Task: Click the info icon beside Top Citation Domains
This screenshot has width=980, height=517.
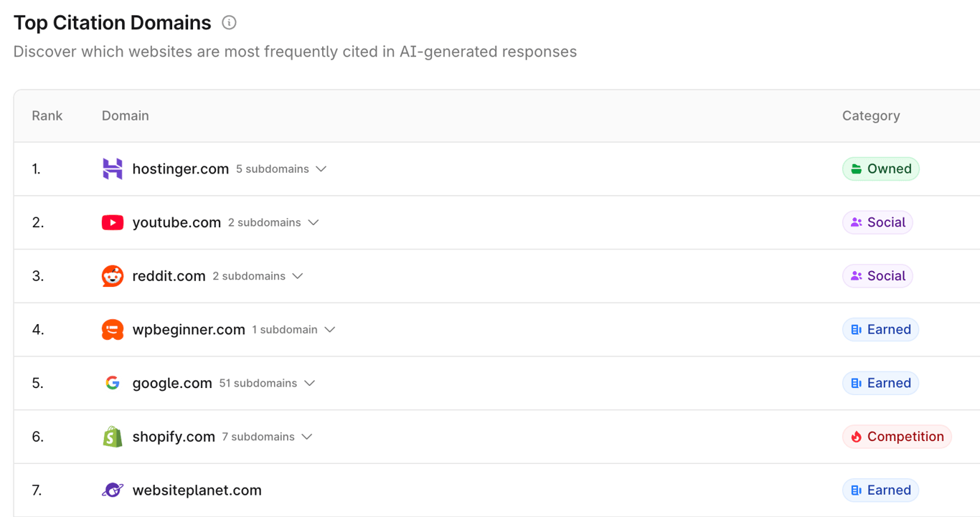Action: coord(228,22)
